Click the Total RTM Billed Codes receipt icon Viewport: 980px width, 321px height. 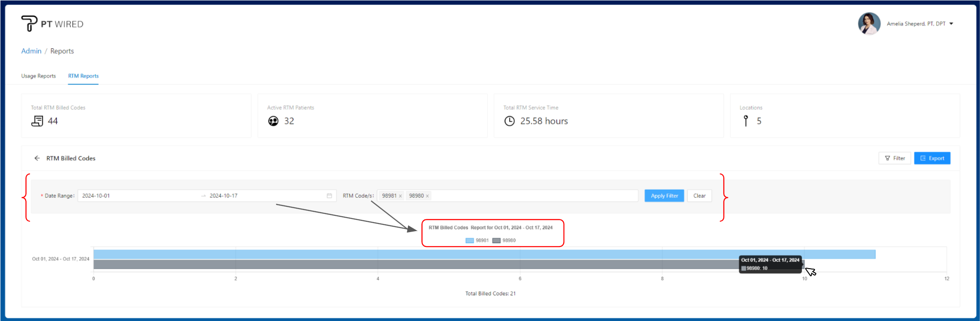[x=37, y=121]
